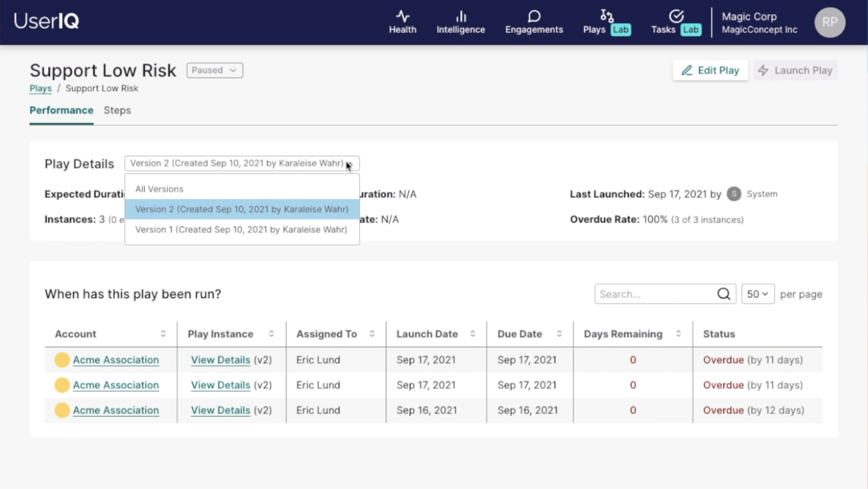Focus the Search input field
This screenshot has width=868, height=489.
click(656, 294)
